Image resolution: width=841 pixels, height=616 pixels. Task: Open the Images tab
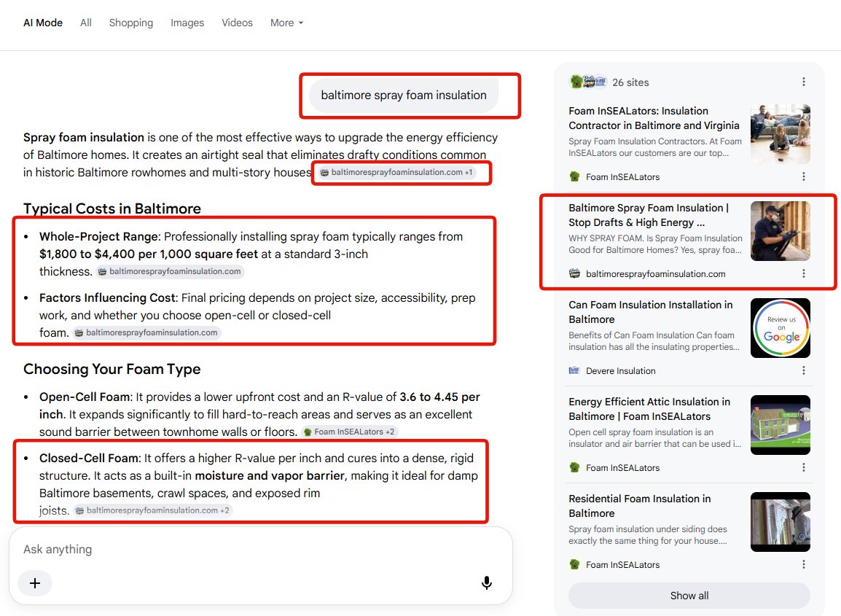click(x=187, y=23)
